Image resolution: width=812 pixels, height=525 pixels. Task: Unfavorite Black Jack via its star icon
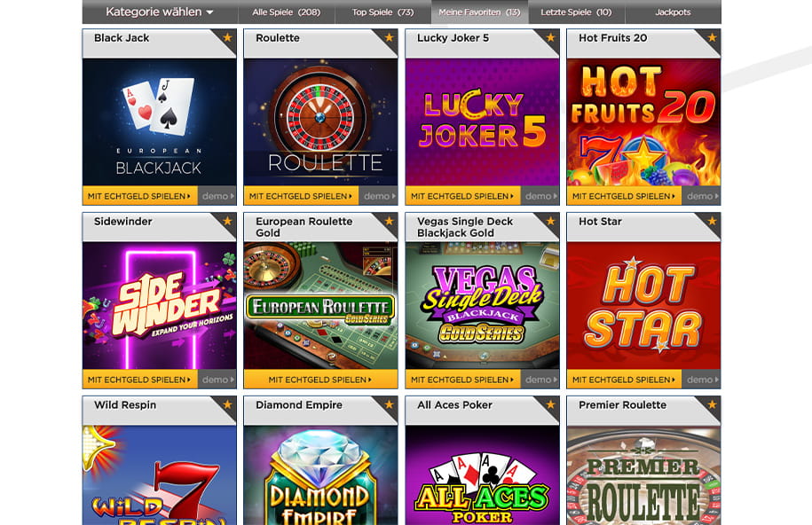[x=227, y=37]
